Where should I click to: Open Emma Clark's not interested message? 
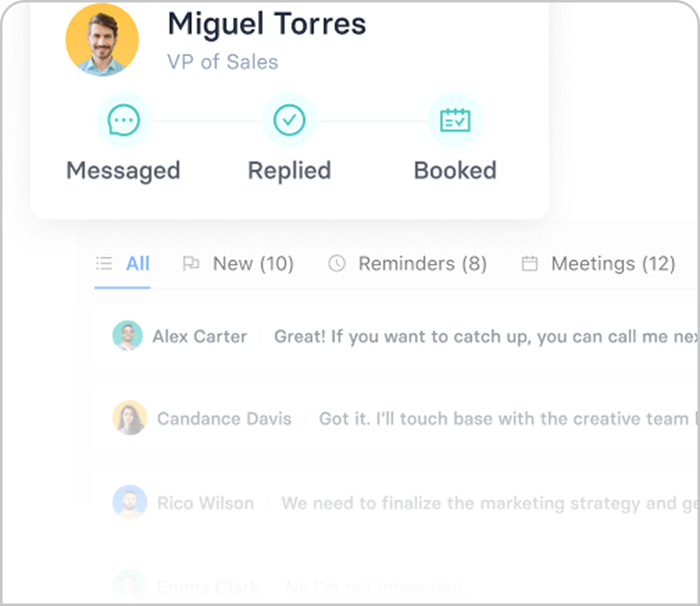[375, 587]
